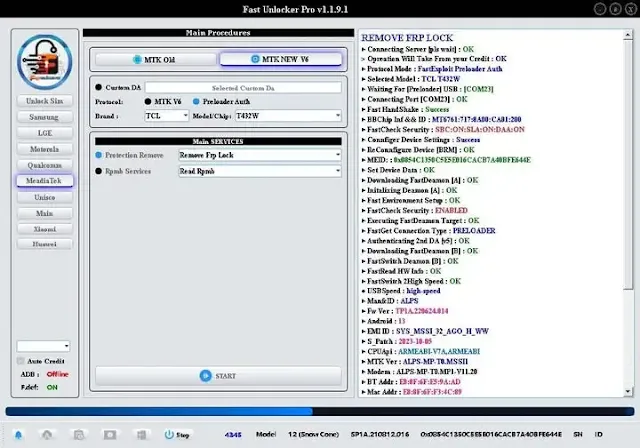Screen dimensions: 640x448
Task: Click the BT Addr log line
Action: (x=411, y=382)
